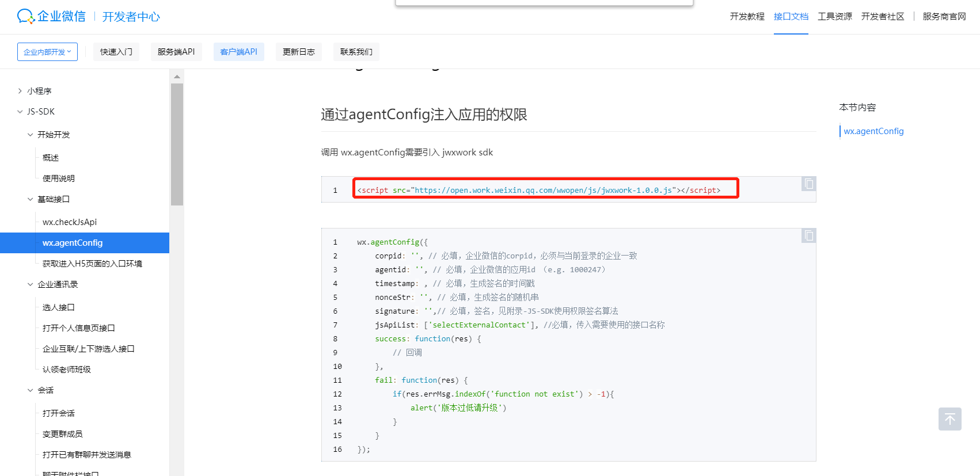The image size is (980, 476).
Task: Collapse the 会话 section
Action: click(31, 390)
